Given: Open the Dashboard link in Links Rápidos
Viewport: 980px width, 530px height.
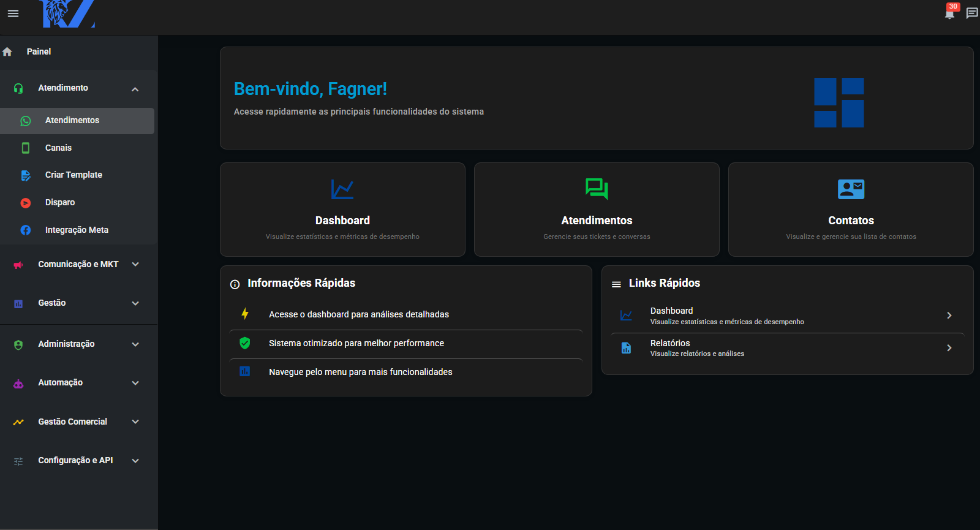Looking at the screenshot, I should click(x=788, y=316).
